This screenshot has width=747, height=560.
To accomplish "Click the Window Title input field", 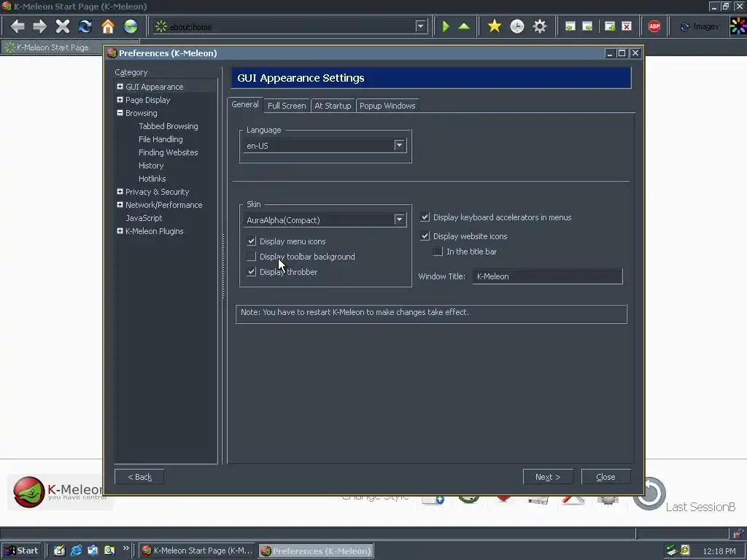I will pos(547,276).
